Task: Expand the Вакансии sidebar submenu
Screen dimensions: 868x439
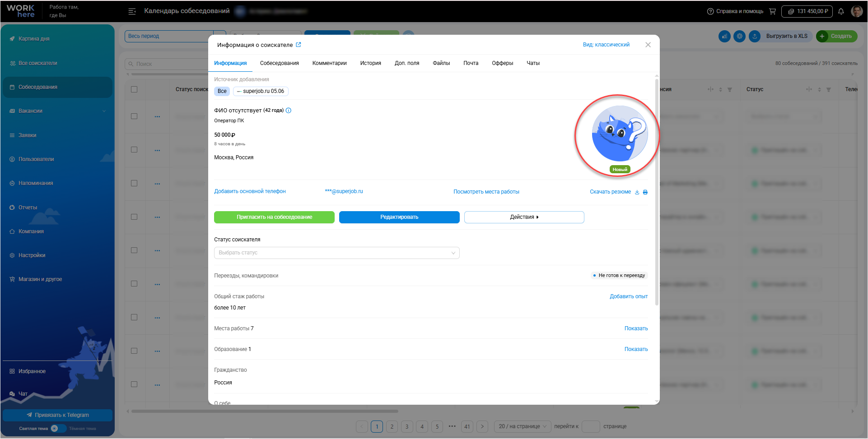Action: click(x=104, y=111)
